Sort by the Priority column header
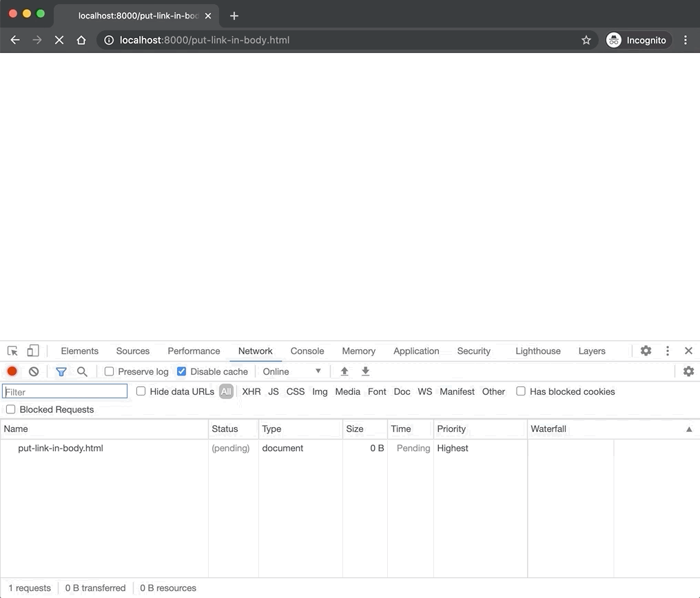The width and height of the screenshot is (700, 598). [x=480, y=429]
